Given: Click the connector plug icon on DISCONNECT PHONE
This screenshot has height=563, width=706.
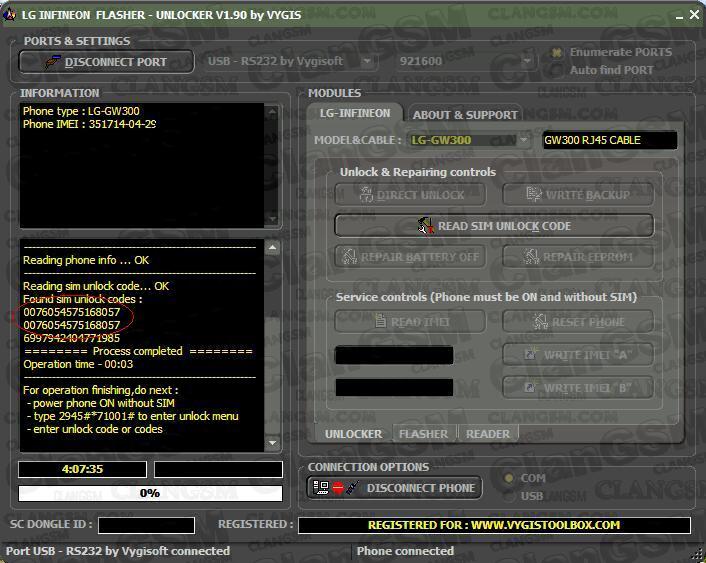Looking at the screenshot, I should [x=353, y=487].
